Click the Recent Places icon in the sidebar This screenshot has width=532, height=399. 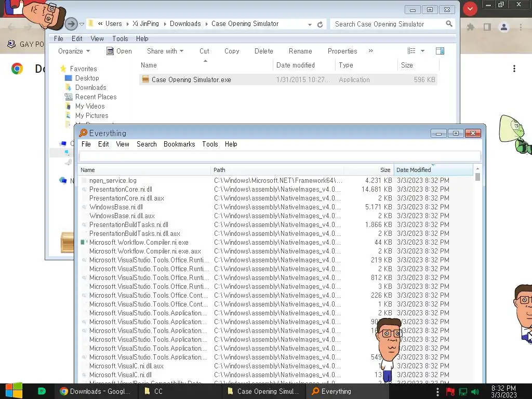pyautogui.click(x=68, y=97)
